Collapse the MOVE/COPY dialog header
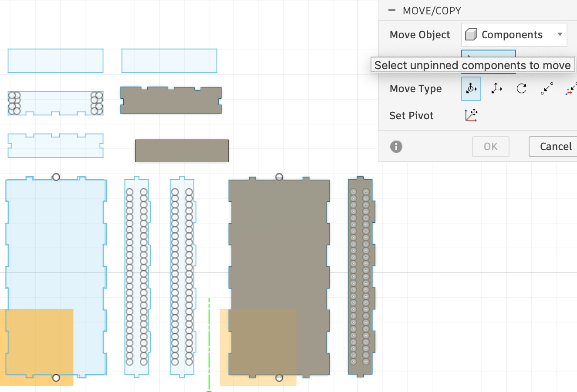Image resolution: width=577 pixels, height=392 pixels. pyautogui.click(x=391, y=10)
